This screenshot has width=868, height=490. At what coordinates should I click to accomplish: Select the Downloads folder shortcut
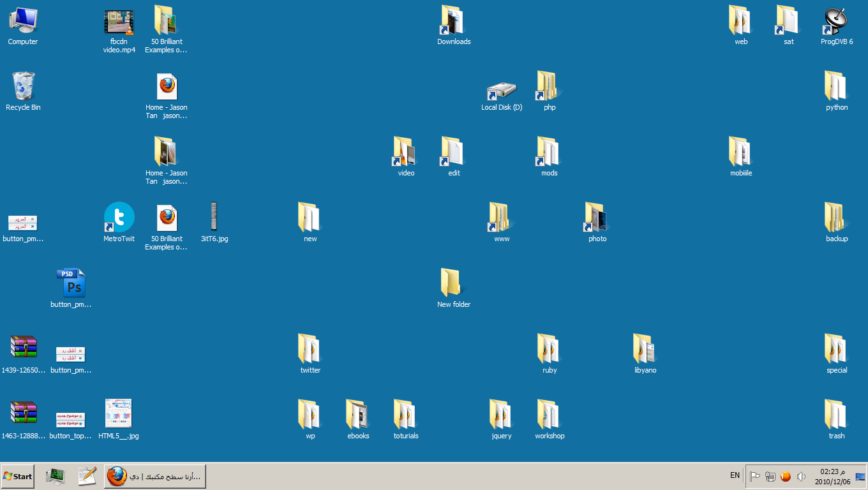(x=454, y=21)
